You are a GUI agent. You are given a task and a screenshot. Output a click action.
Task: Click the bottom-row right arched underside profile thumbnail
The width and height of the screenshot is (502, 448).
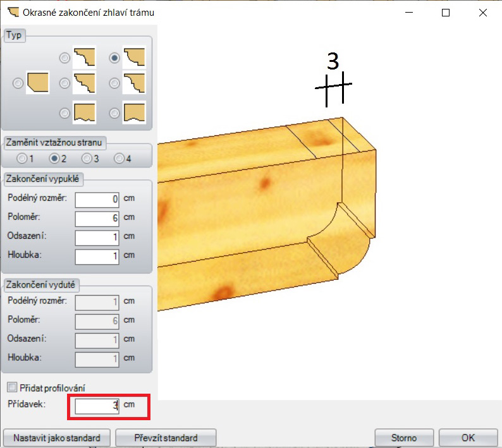(134, 112)
